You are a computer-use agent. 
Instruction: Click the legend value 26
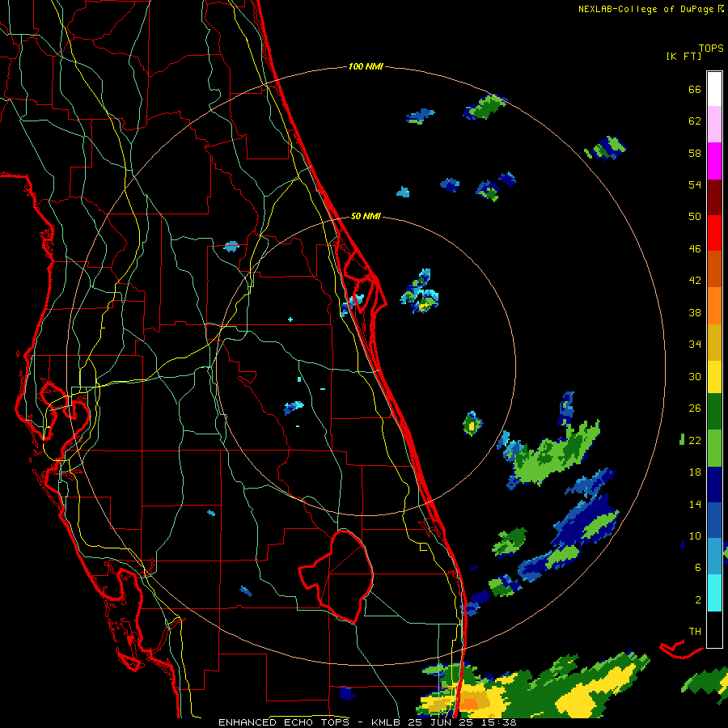point(695,408)
